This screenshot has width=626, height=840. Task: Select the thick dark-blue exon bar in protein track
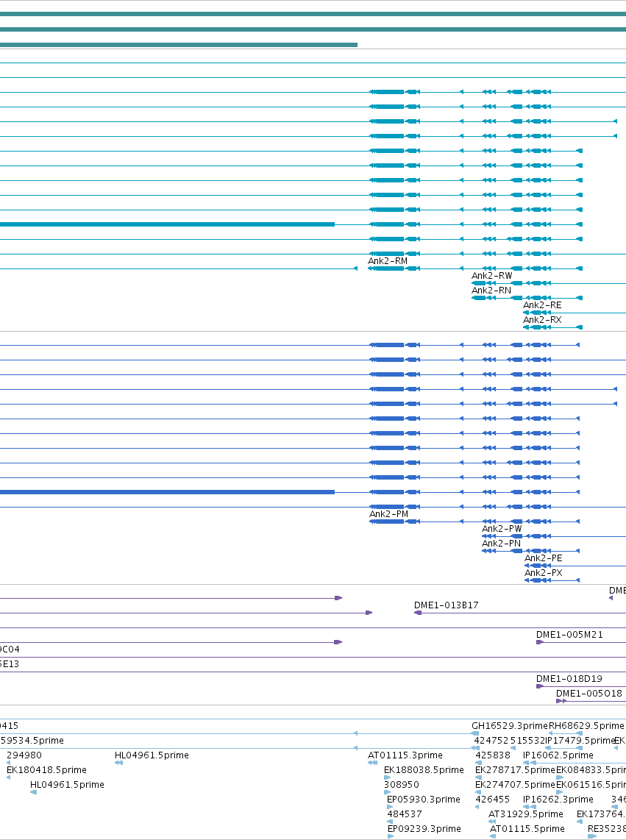tap(167, 492)
